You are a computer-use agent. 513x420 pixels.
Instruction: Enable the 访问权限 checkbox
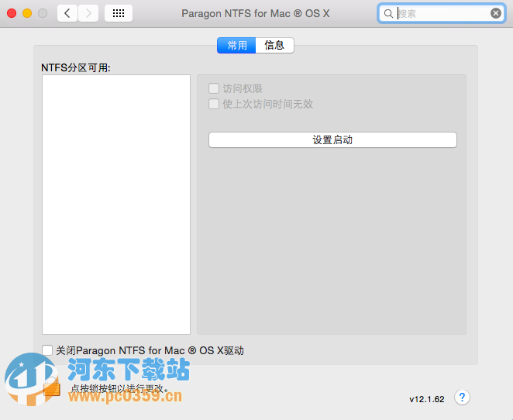pos(214,88)
